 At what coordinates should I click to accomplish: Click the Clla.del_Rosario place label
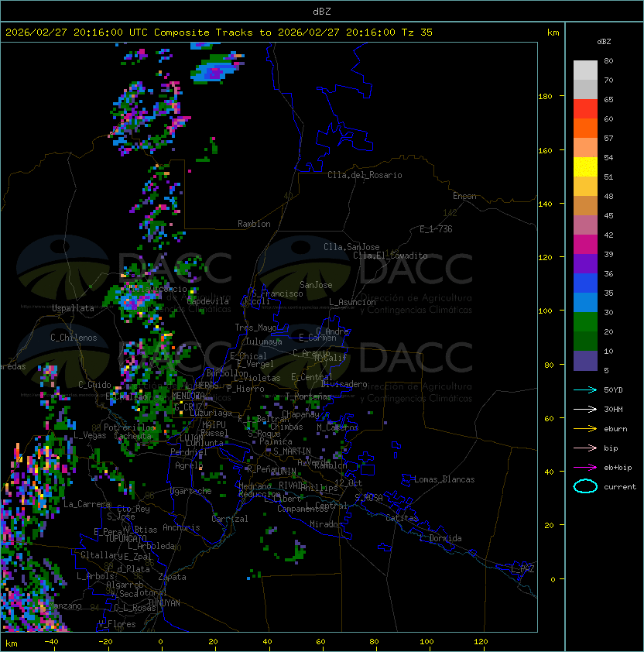365,175
